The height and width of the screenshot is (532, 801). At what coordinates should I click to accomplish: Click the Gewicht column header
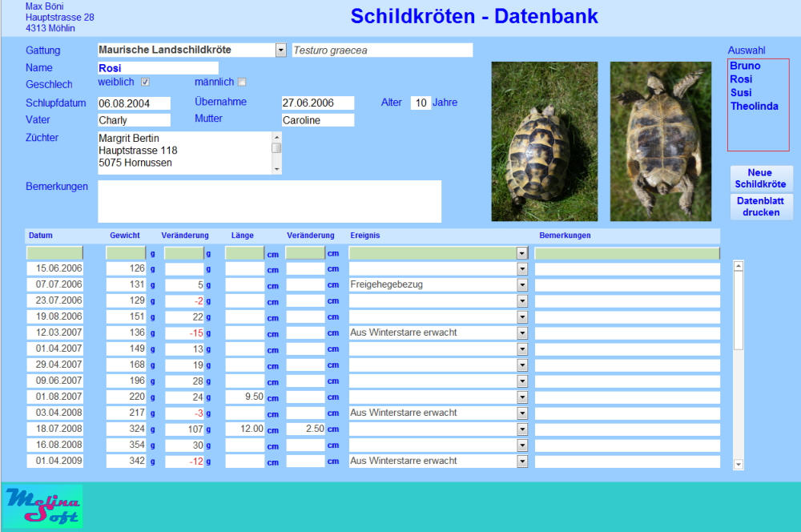tap(125, 236)
